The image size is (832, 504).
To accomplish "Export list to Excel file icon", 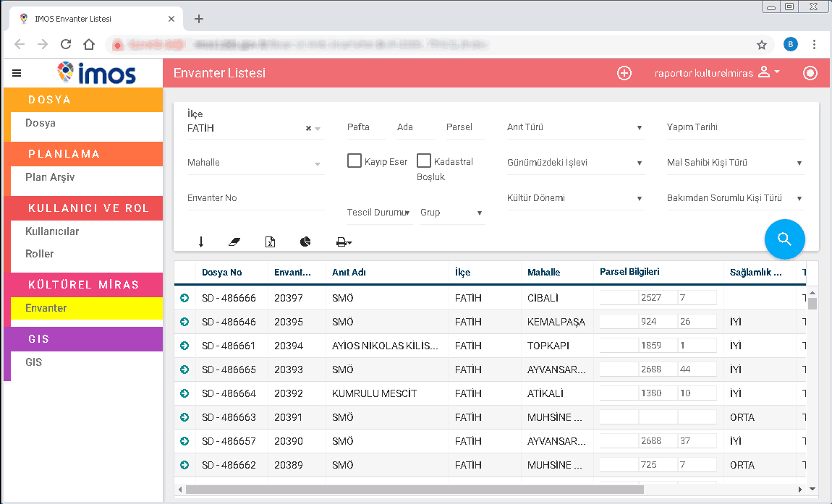I will [x=270, y=242].
